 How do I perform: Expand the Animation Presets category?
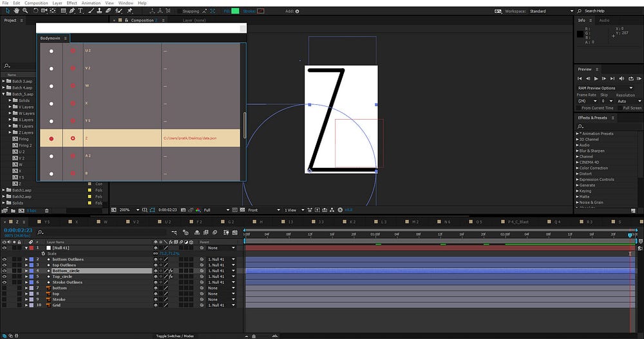click(x=578, y=133)
